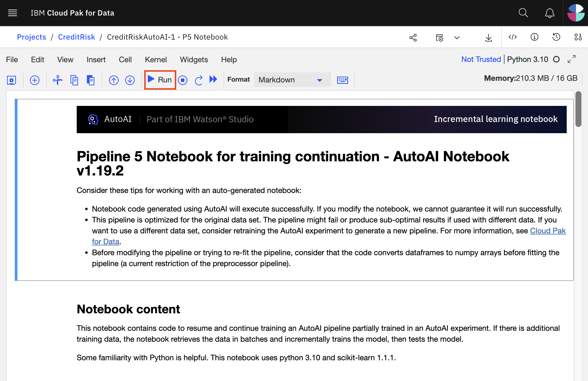Click the search magnifier icon
This screenshot has width=588, height=381.
[x=523, y=13]
